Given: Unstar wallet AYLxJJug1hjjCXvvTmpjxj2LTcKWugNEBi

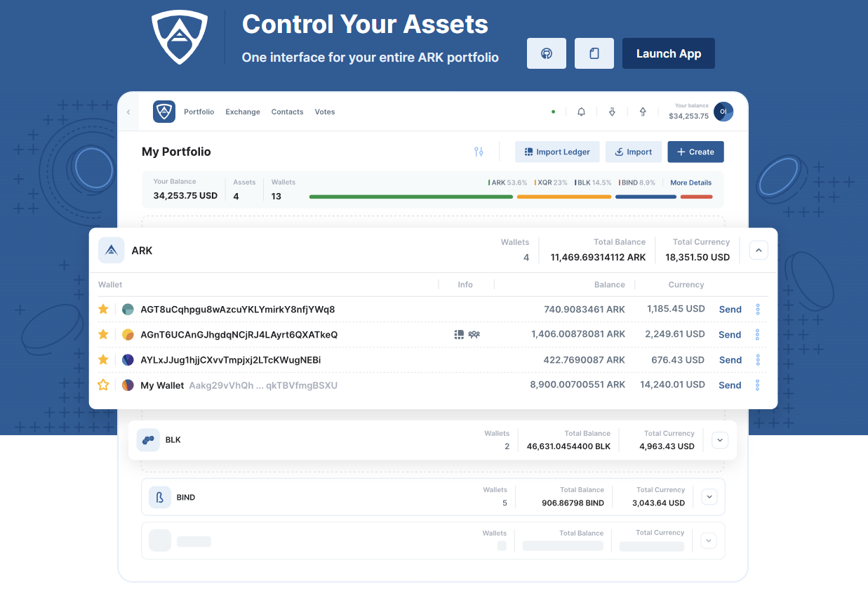Looking at the screenshot, I should pos(103,360).
